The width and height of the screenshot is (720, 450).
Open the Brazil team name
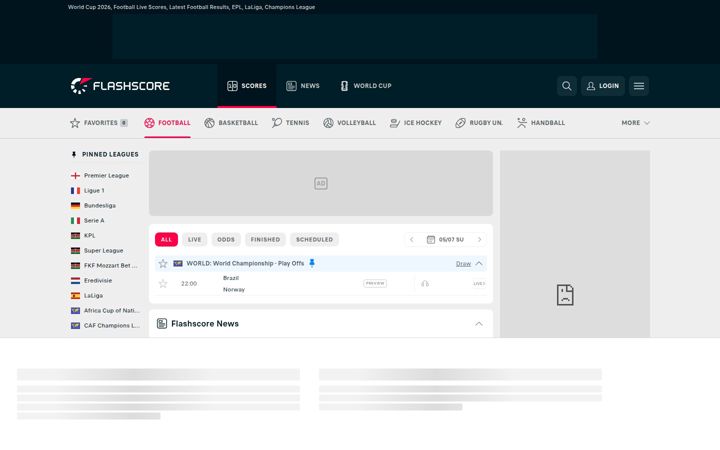coord(231,278)
